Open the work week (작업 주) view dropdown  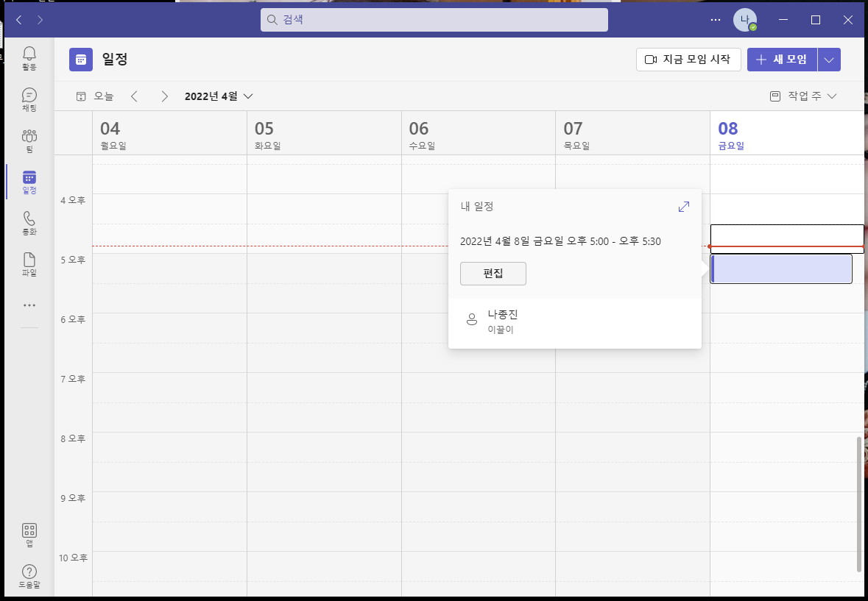tap(803, 96)
